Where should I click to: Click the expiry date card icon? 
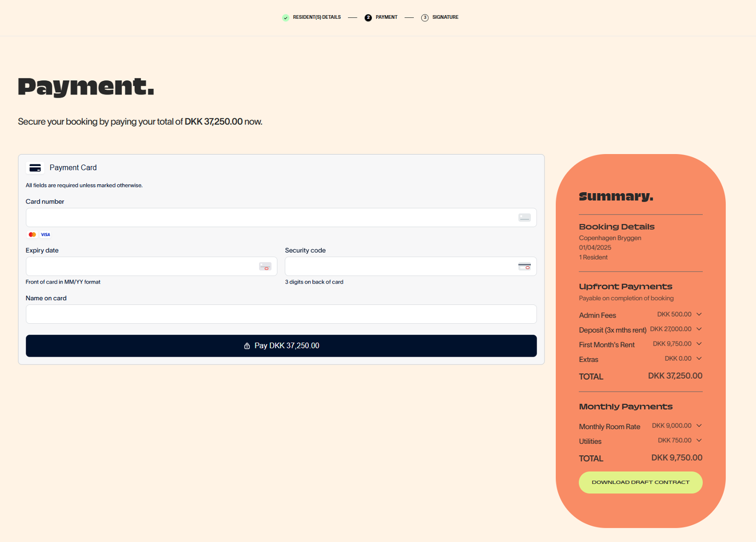(x=265, y=266)
